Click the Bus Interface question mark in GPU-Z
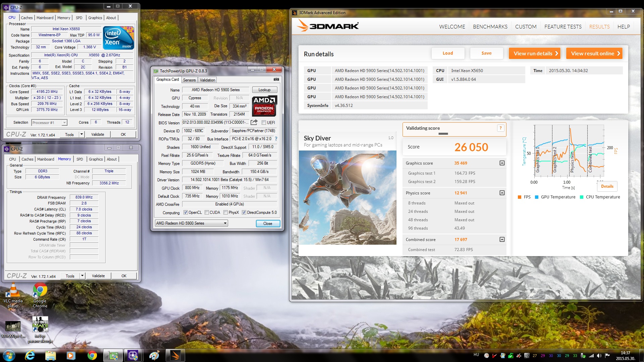The height and width of the screenshot is (362, 644). pyautogui.click(x=276, y=139)
